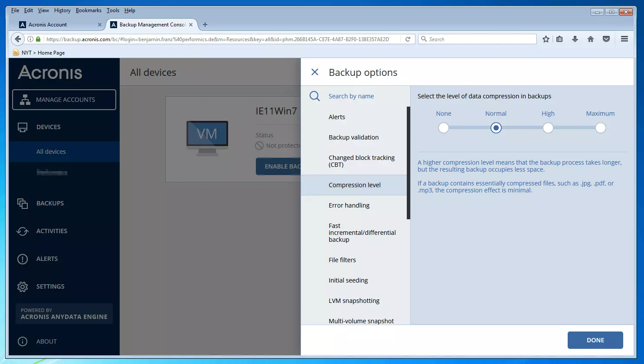Open the Tools menu

point(113,10)
